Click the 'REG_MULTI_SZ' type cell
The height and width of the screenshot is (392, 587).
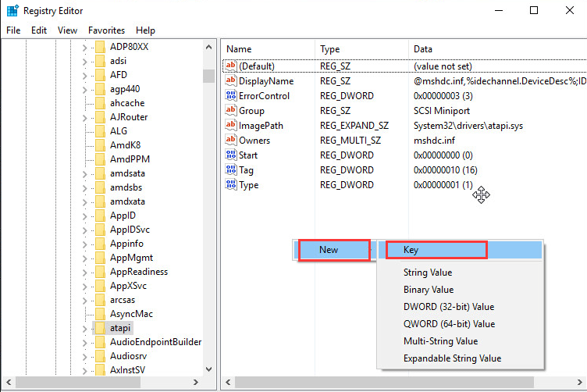click(350, 141)
